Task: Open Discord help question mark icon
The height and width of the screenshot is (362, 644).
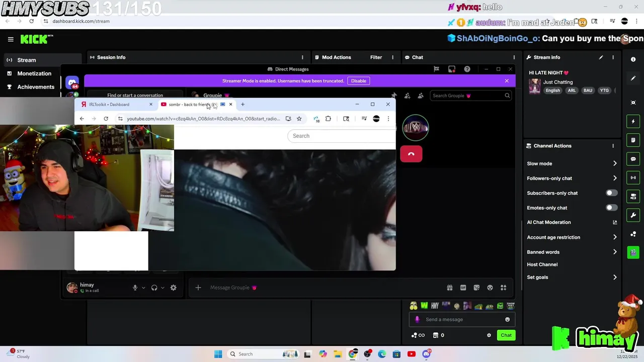Action: tap(467, 69)
